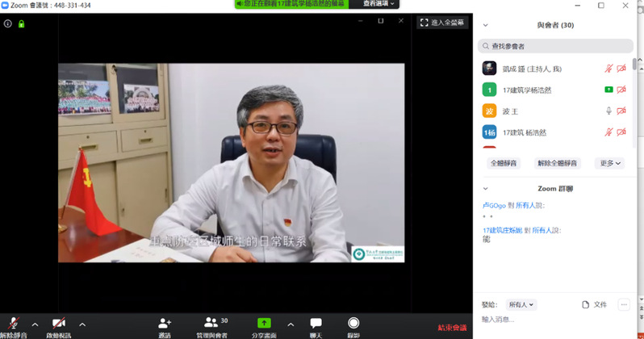This screenshot has height=339, width=644.
Task: Unmute microphone using the bottom toolbar mic icon
Action: pyautogui.click(x=13, y=323)
